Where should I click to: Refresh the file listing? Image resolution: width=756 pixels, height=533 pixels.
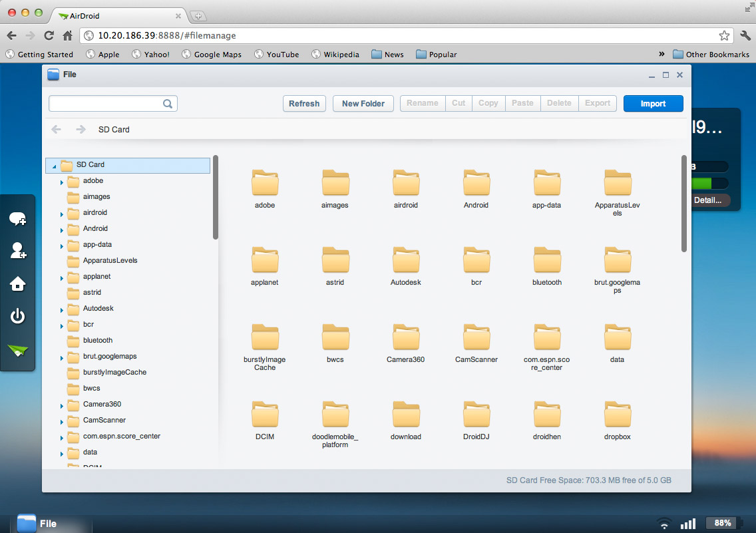coord(304,104)
